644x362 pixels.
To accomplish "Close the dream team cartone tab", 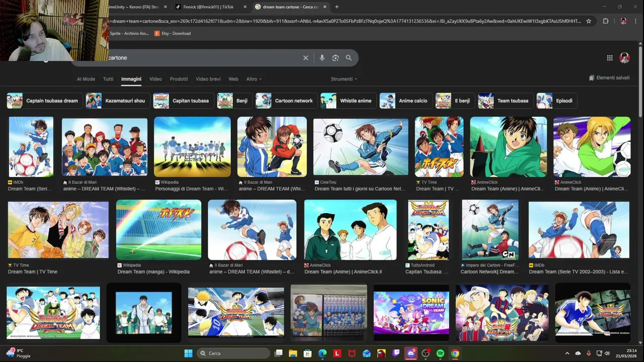I will coord(325,7).
